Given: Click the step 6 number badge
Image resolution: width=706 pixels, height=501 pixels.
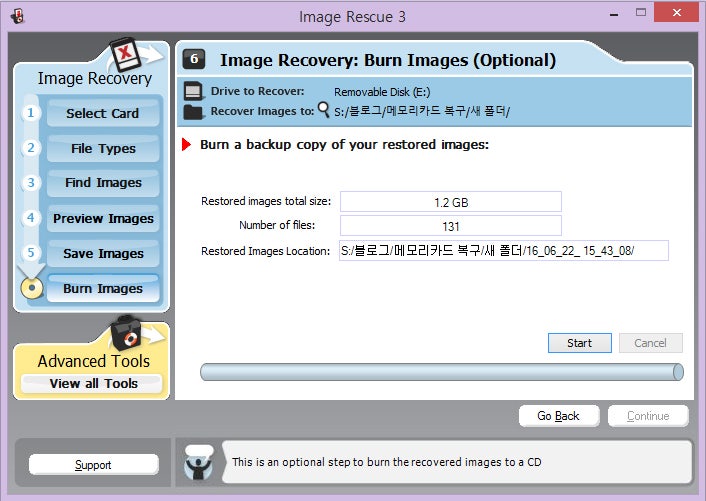Looking at the screenshot, I should (x=194, y=59).
